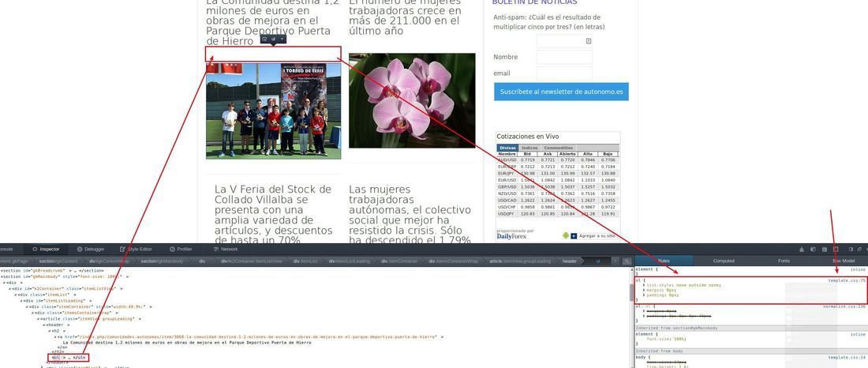Click the anti-spam answer input field
Screen dimensions: 868x368
click(564, 41)
